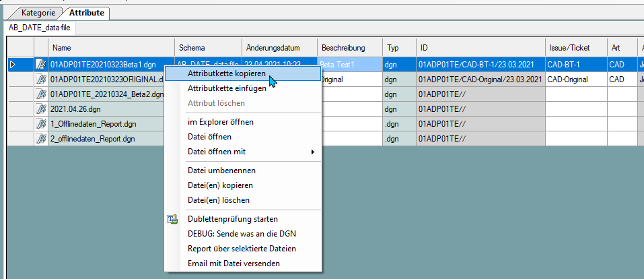The image size is (644, 279).
Task: Click file icon next to 1_Offlinedaten_Report.dgn
Action: (x=41, y=124)
